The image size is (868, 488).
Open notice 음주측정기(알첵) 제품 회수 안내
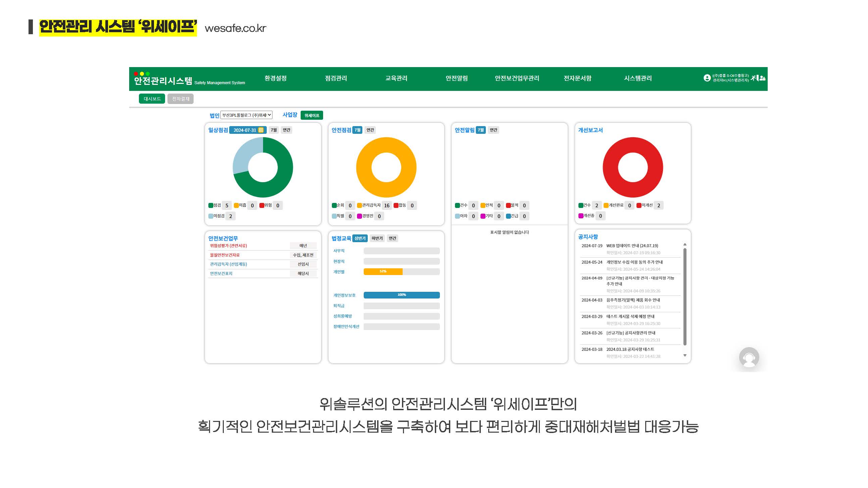pos(633,300)
